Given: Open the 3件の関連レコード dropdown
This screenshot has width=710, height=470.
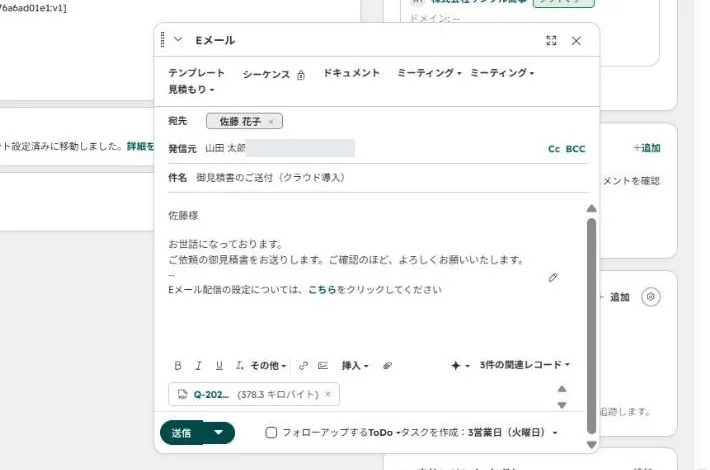Looking at the screenshot, I should click(x=525, y=364).
